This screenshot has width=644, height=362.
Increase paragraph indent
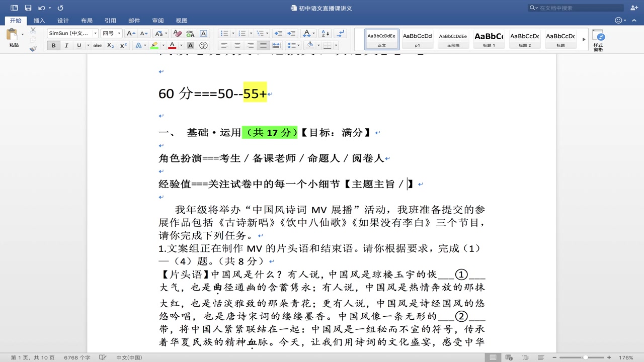pos(291,33)
